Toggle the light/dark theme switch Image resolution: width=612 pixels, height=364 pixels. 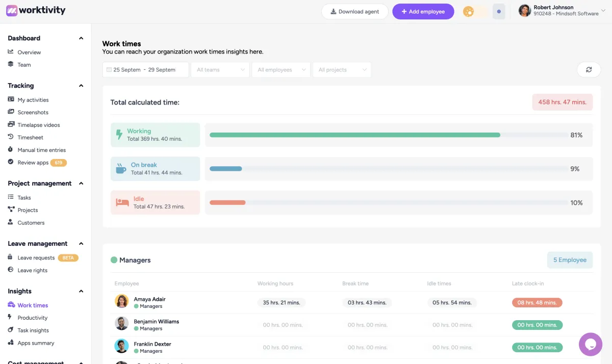(474, 12)
